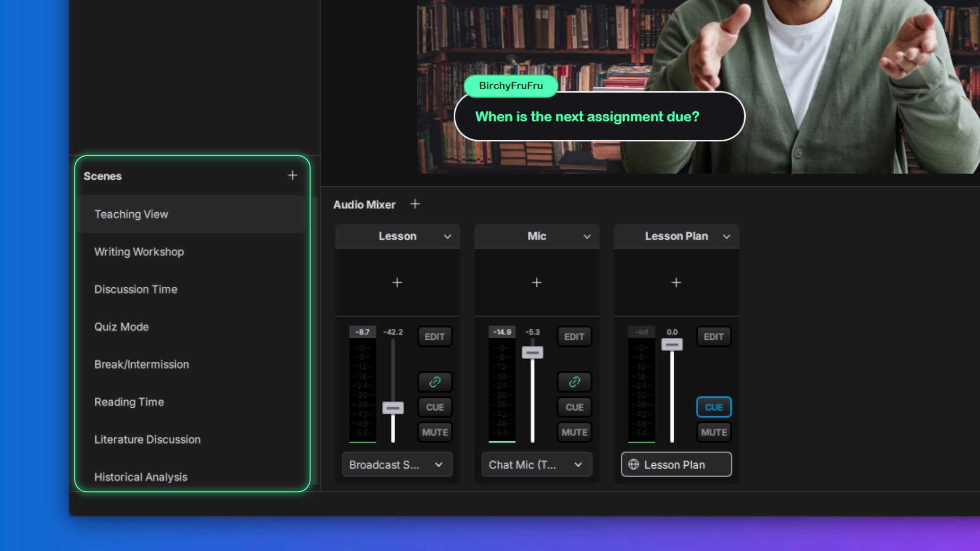The image size is (980, 551).
Task: Click link icon on Lesson channel
Action: click(435, 382)
